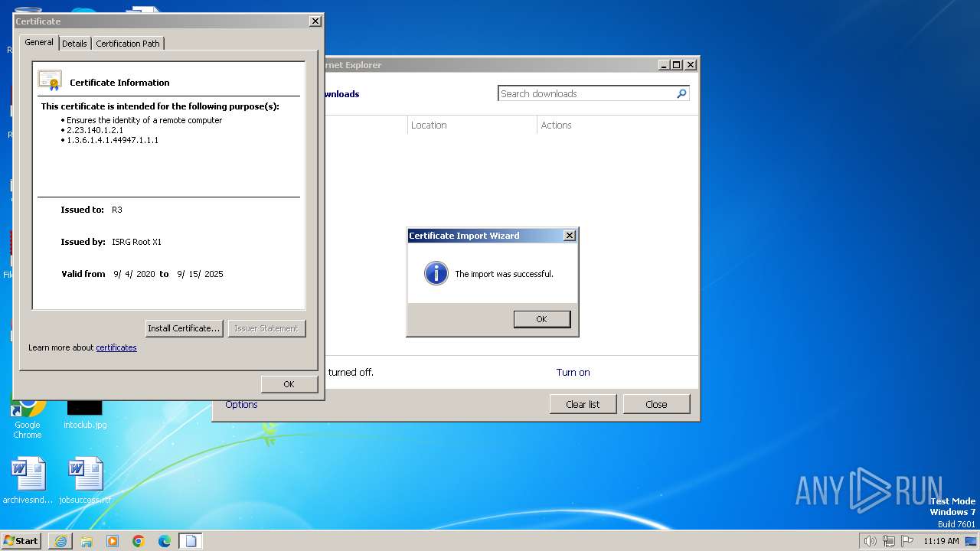Launch Internet Explorer from the taskbar
Image resolution: width=980 pixels, height=551 pixels.
click(60, 541)
